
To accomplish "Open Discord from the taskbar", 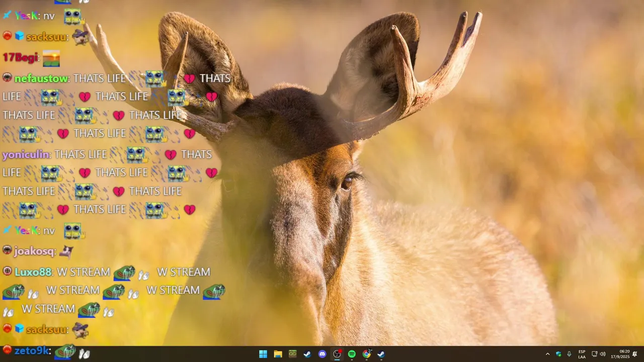I will [x=323, y=354].
